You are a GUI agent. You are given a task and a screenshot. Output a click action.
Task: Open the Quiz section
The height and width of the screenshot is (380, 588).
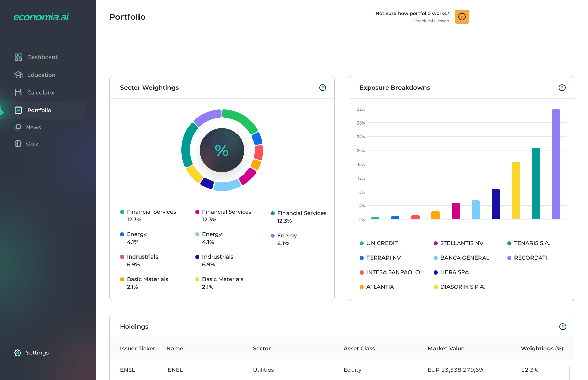coord(32,144)
